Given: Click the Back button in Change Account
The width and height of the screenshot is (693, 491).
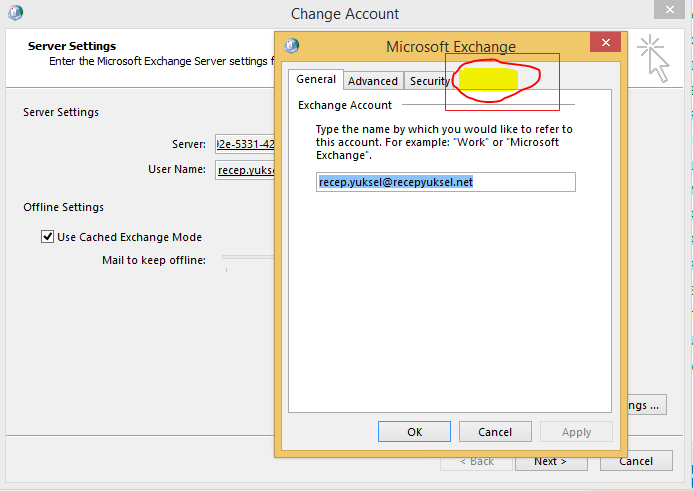Looking at the screenshot, I should [476, 461].
